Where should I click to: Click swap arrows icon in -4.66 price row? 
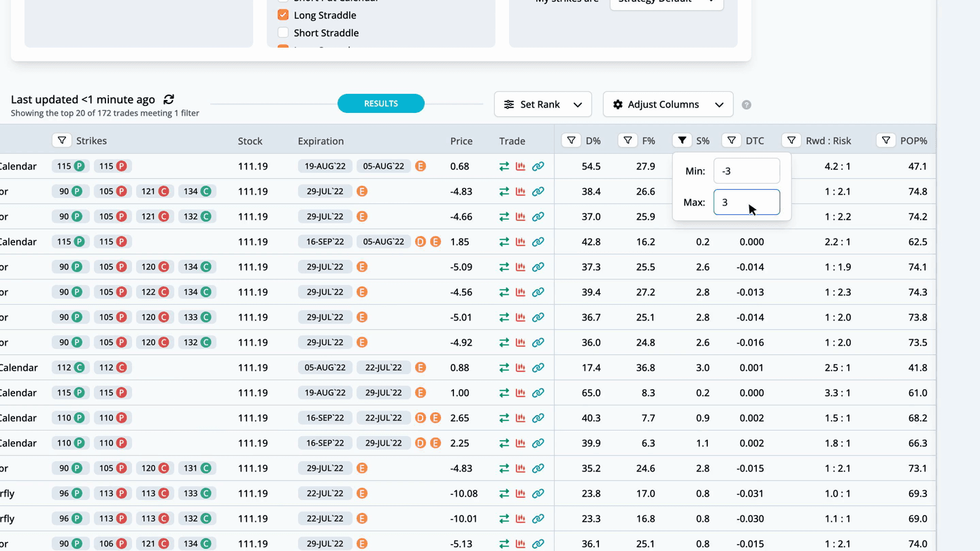tap(504, 217)
